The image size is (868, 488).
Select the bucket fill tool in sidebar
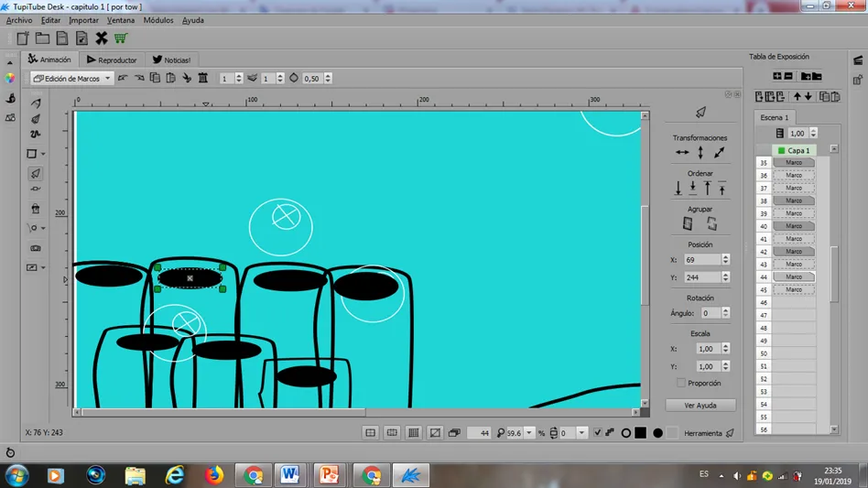coord(36,209)
